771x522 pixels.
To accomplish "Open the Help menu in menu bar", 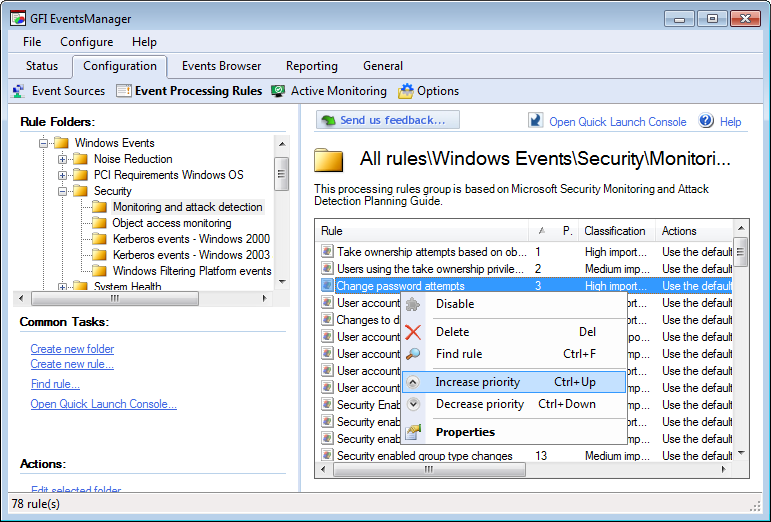I will click(144, 42).
